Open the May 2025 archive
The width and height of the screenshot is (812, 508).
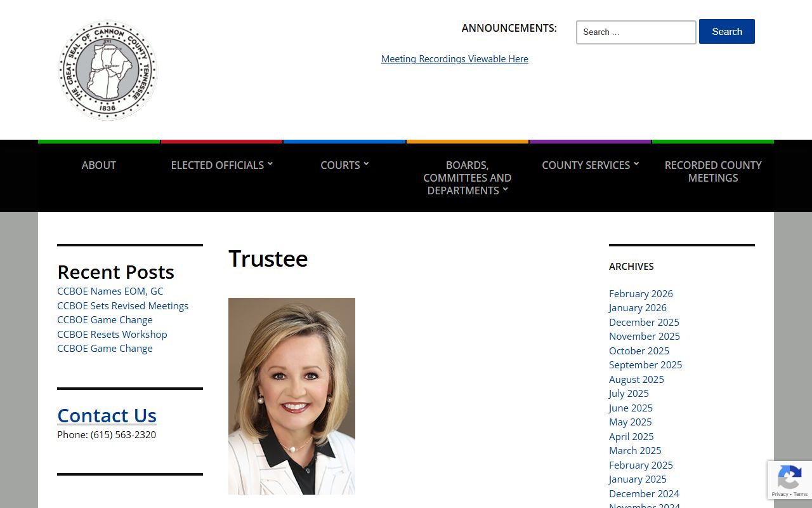(x=631, y=422)
